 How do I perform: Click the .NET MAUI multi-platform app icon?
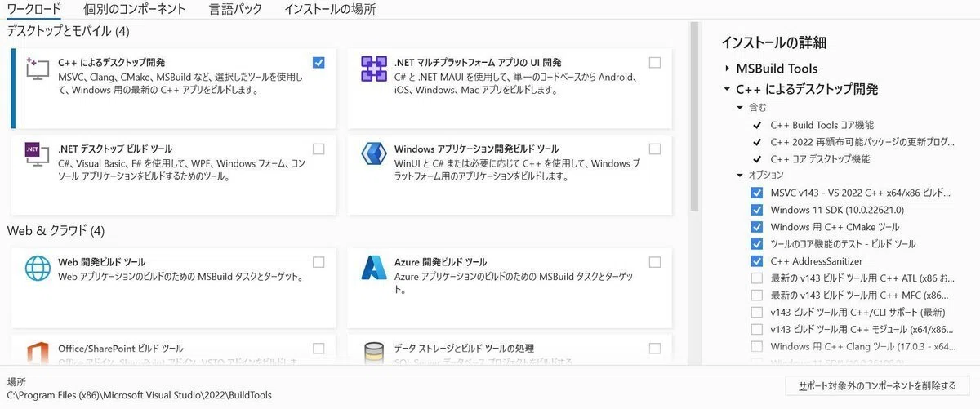pos(374,69)
